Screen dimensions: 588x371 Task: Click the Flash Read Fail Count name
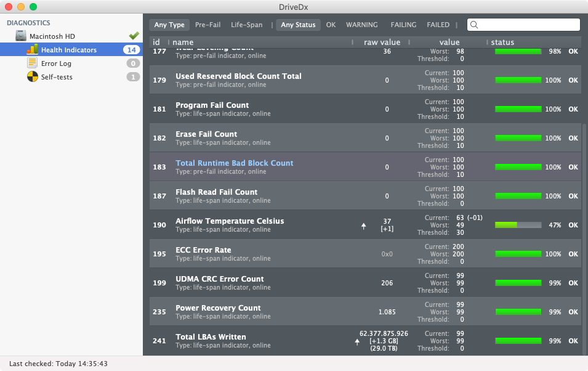(x=216, y=192)
